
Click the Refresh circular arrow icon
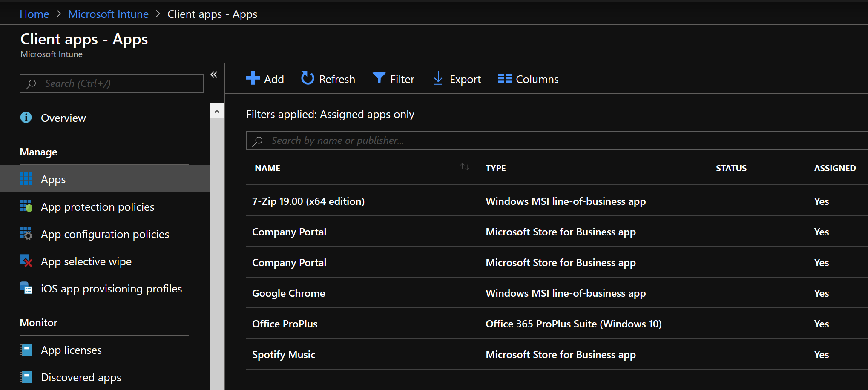click(x=308, y=78)
